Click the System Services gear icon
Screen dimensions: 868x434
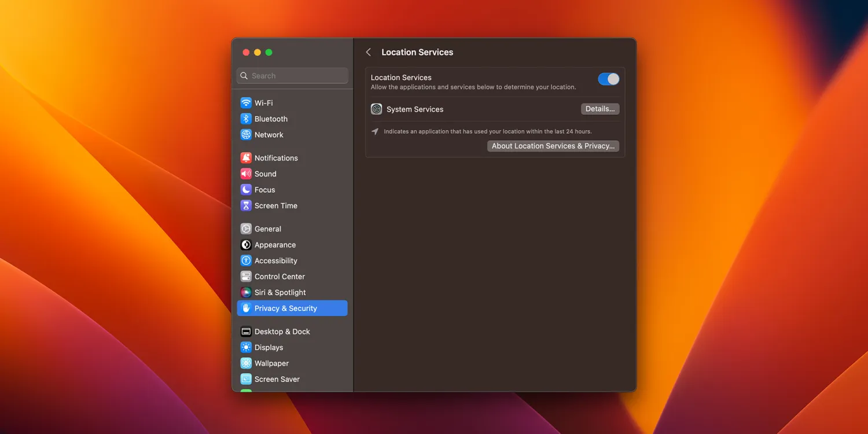pyautogui.click(x=377, y=109)
